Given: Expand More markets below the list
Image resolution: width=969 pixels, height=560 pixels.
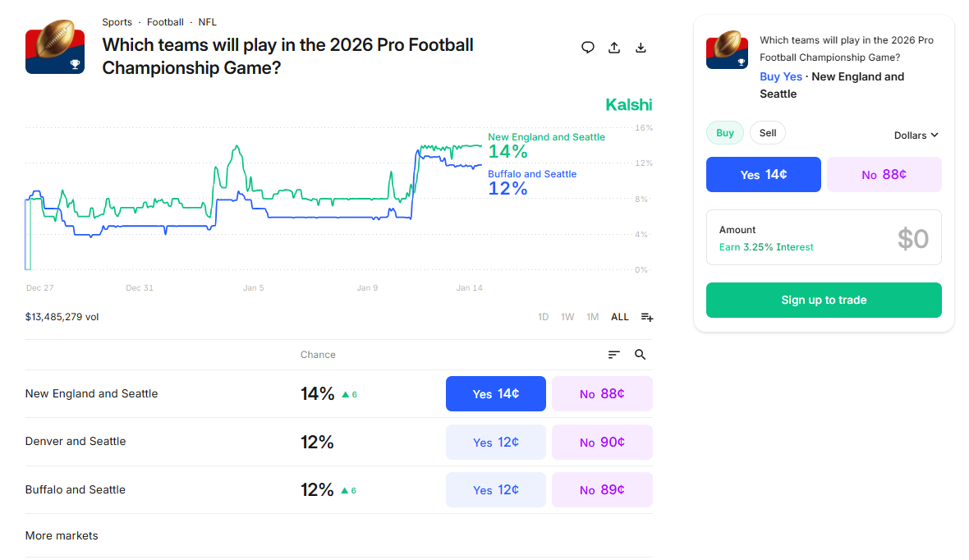Looking at the screenshot, I should pyautogui.click(x=61, y=535).
